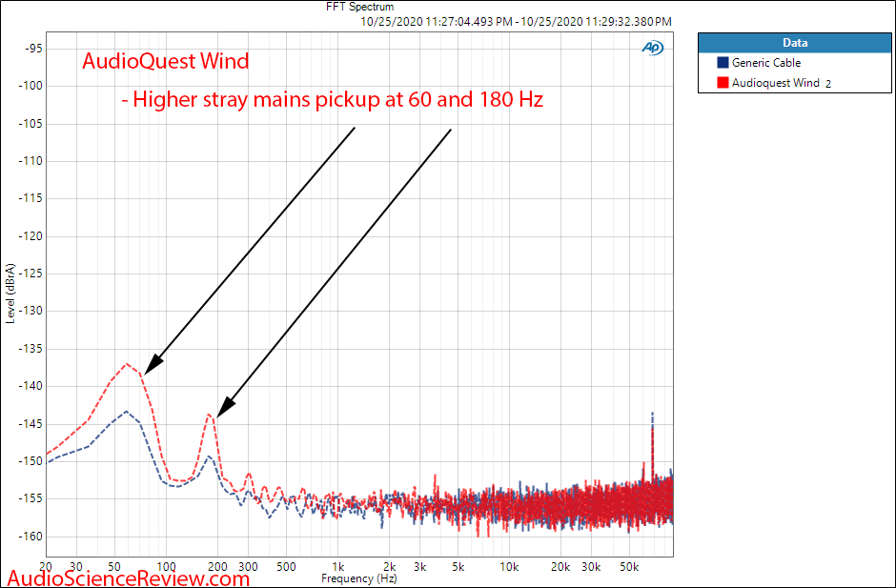Click the Level (dBrA) axis label
The image size is (896, 588).
(10, 294)
